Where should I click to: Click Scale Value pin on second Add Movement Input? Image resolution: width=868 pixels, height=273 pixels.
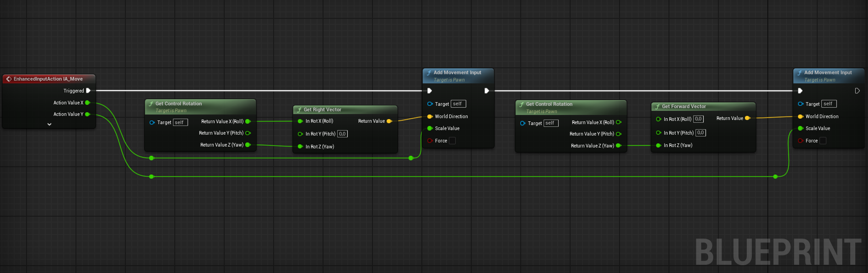pyautogui.click(x=800, y=128)
